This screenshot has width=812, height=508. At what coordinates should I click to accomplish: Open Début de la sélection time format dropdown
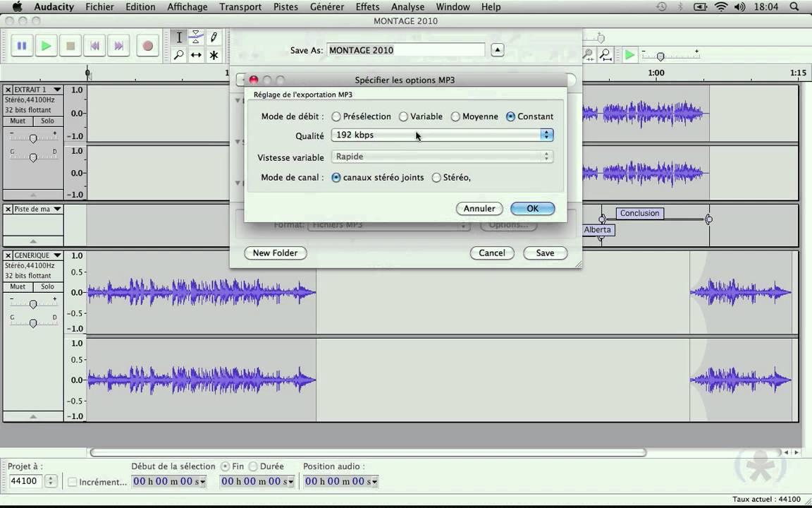202,482
